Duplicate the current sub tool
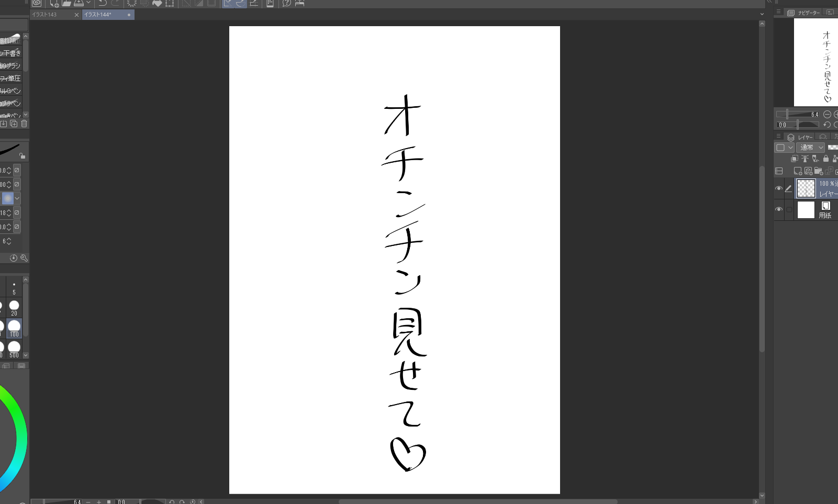 [x=14, y=124]
